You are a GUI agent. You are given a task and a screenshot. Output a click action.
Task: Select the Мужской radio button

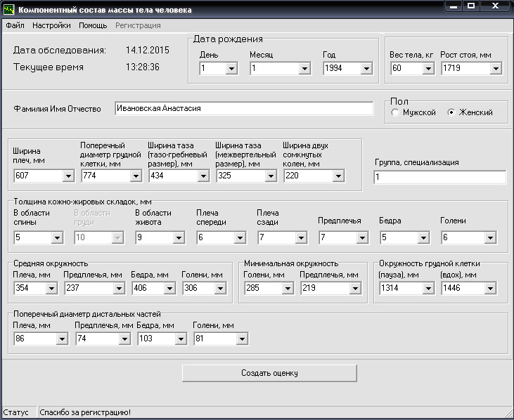tap(396, 112)
